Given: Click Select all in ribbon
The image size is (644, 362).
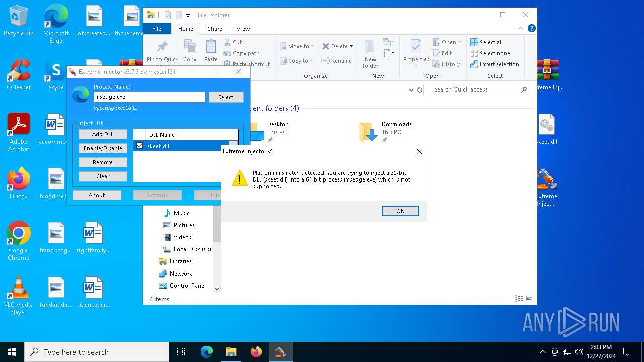Looking at the screenshot, I should click(487, 42).
